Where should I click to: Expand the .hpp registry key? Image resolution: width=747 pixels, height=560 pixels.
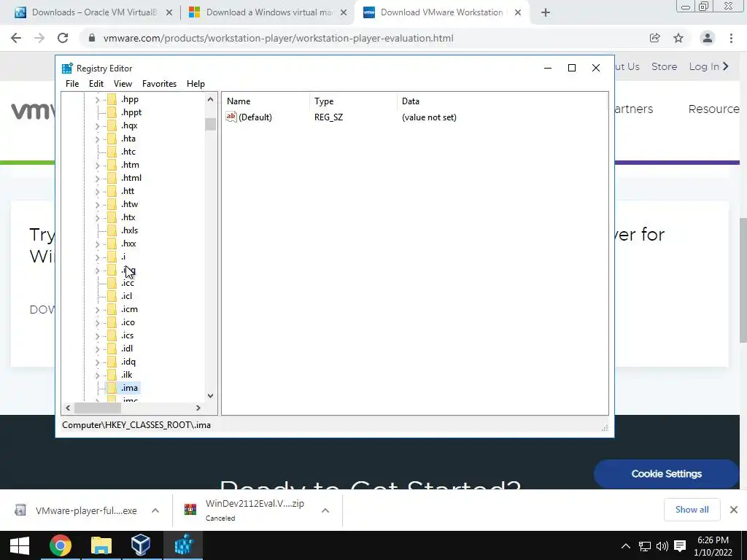[x=97, y=99]
